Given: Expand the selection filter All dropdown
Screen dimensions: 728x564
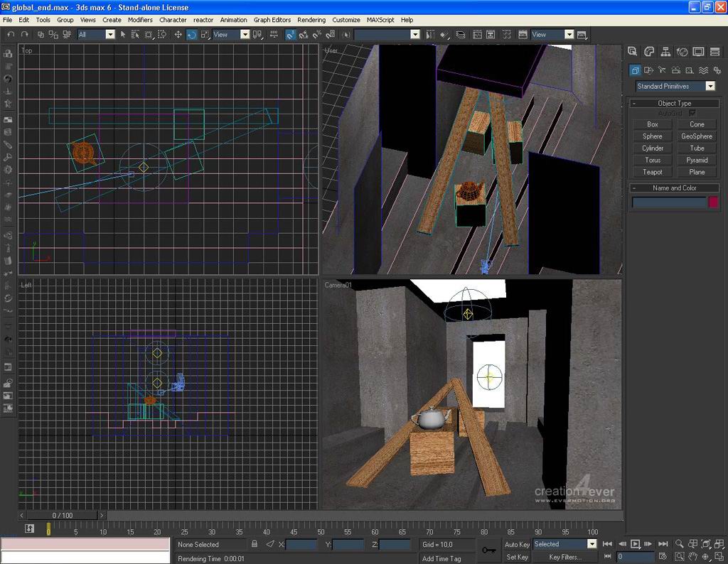Looking at the screenshot, I should (109, 34).
